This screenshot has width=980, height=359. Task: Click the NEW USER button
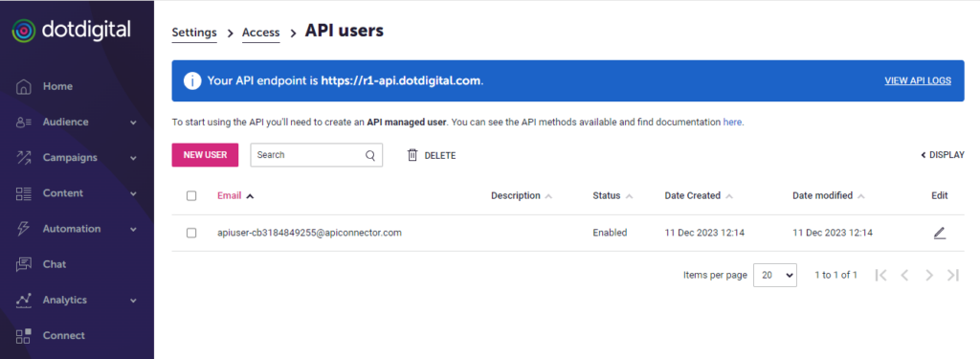[205, 155]
